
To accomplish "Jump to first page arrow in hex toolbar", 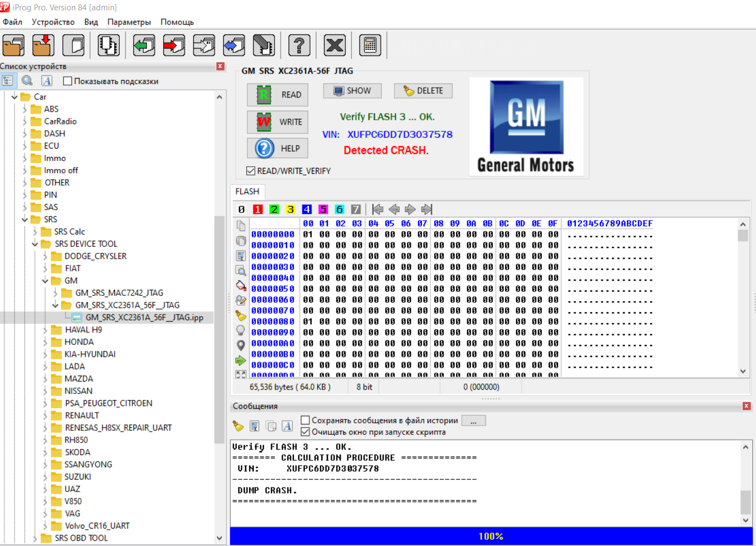I will click(x=377, y=209).
